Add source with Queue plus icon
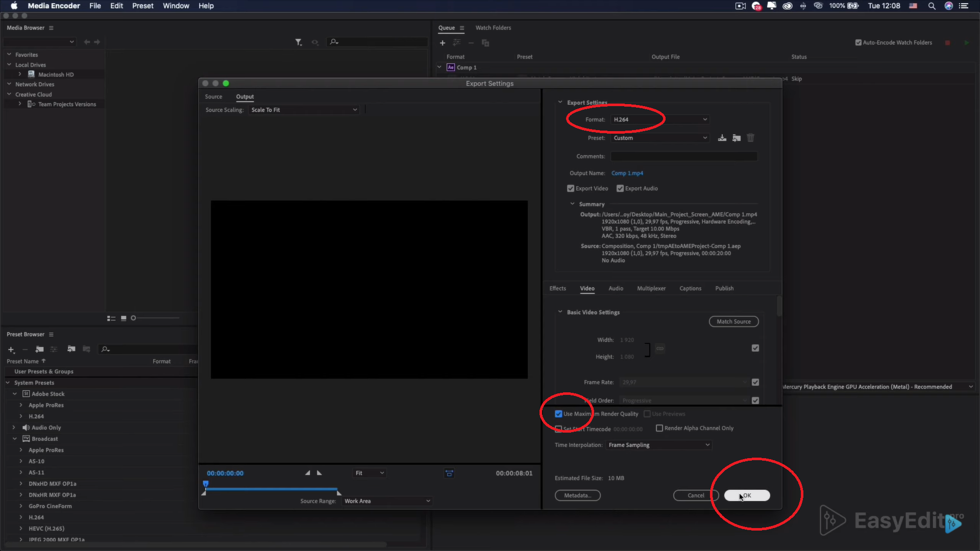The image size is (980, 551). pyautogui.click(x=443, y=43)
